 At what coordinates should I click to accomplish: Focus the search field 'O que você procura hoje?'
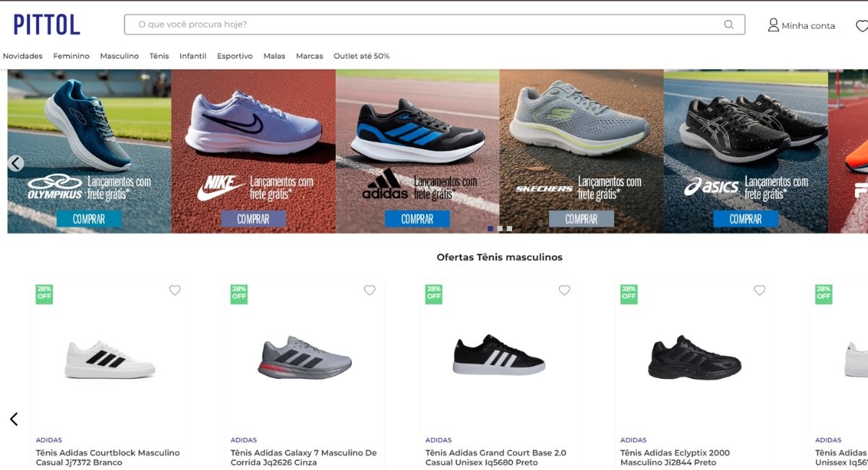(434, 25)
